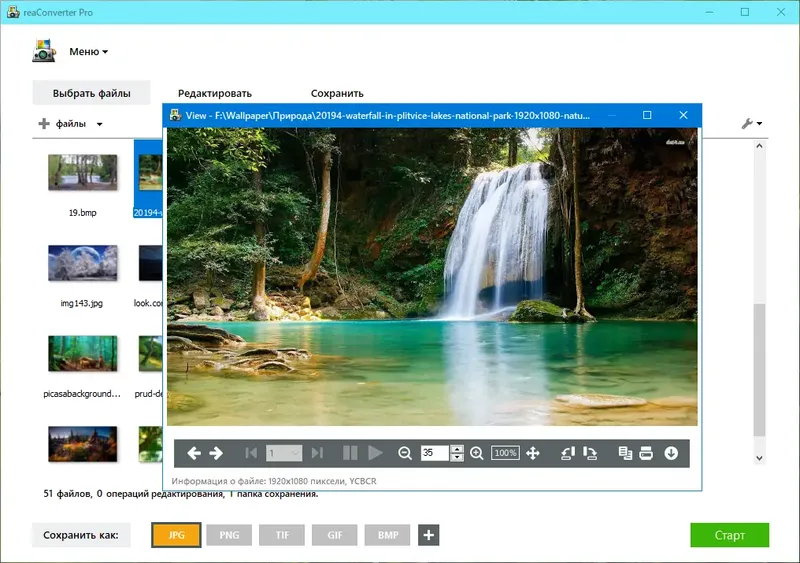Go to next image with right arrow
Screen dimensions: 800x563
pyautogui.click(x=216, y=453)
